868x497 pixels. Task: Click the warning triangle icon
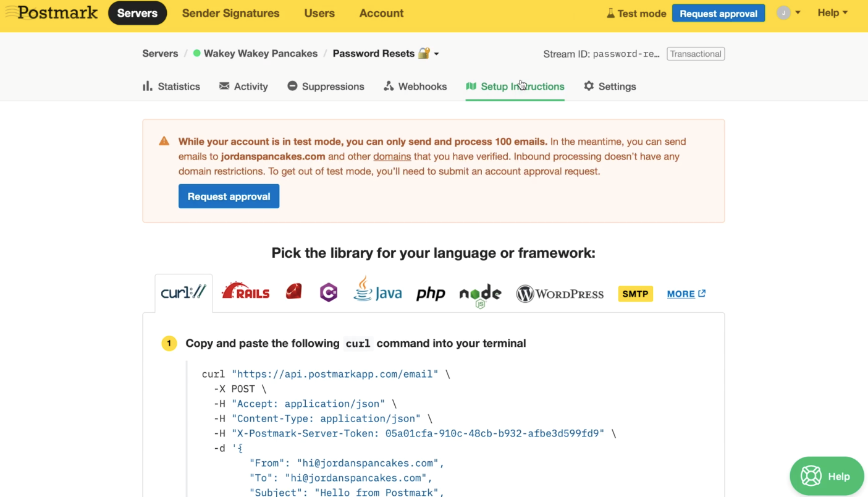pos(164,141)
